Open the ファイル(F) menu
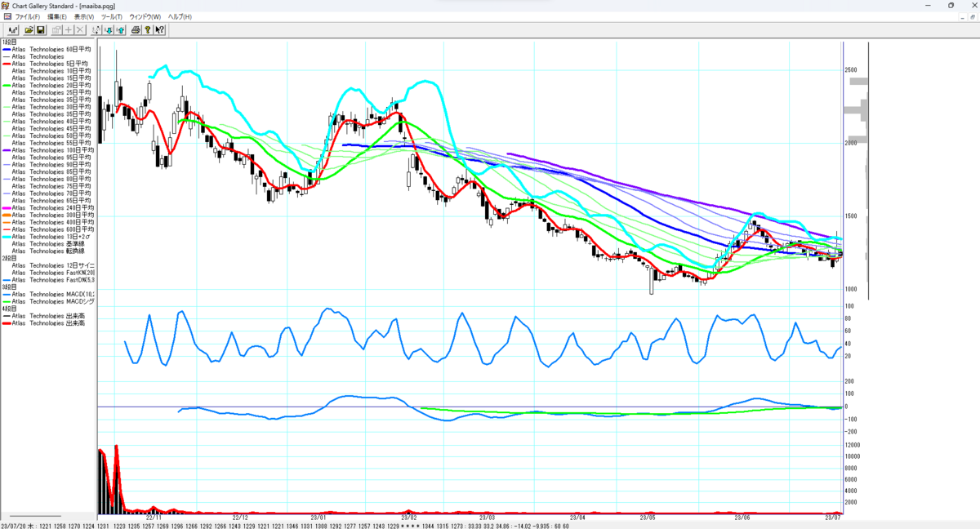980x529 pixels. tap(27, 16)
